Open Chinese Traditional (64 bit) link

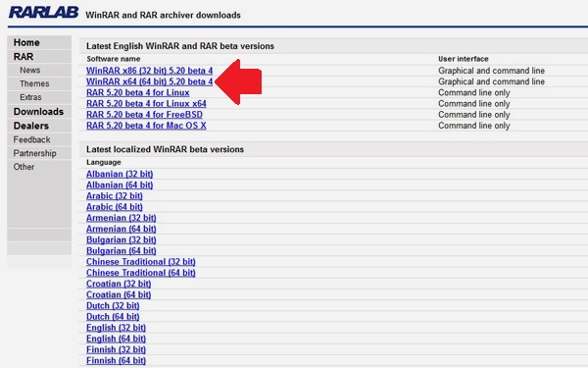(140, 273)
